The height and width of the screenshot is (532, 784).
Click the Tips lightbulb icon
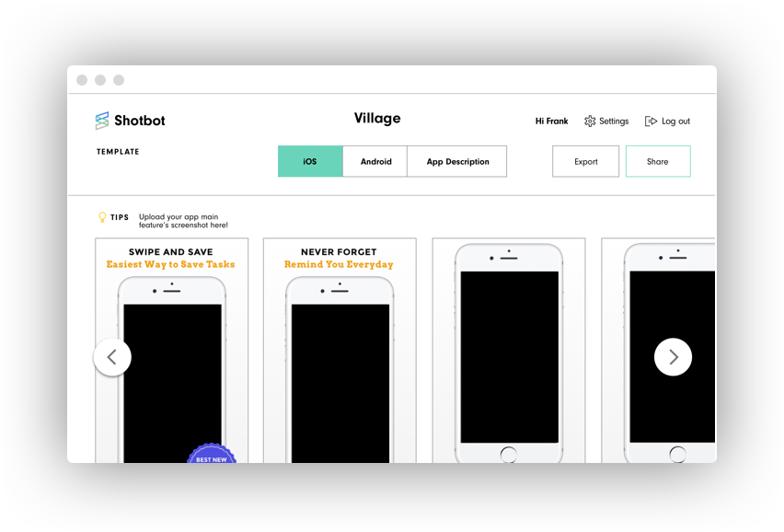(x=102, y=217)
